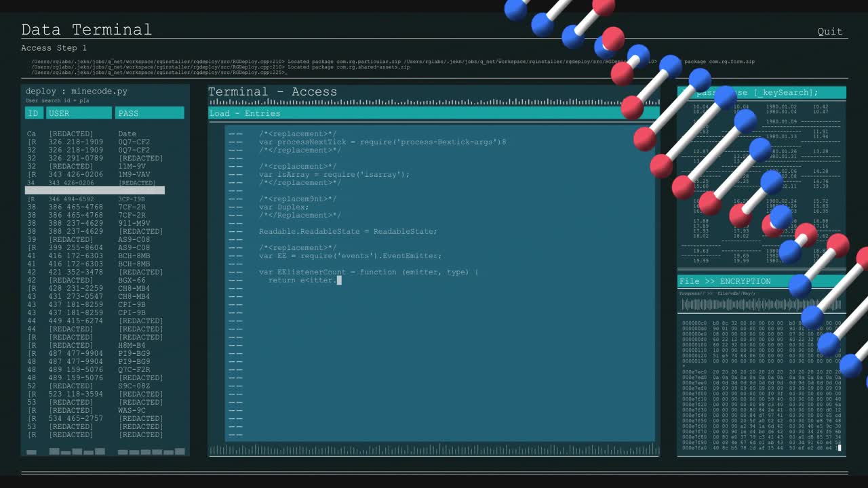Click the [_keySearch] header bar
The image size is (868, 488).
click(x=762, y=92)
